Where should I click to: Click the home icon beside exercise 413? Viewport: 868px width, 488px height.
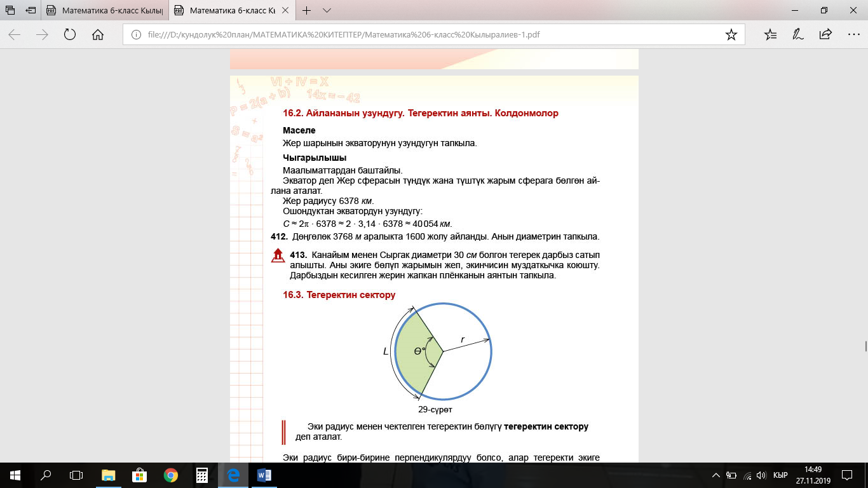pyautogui.click(x=278, y=256)
